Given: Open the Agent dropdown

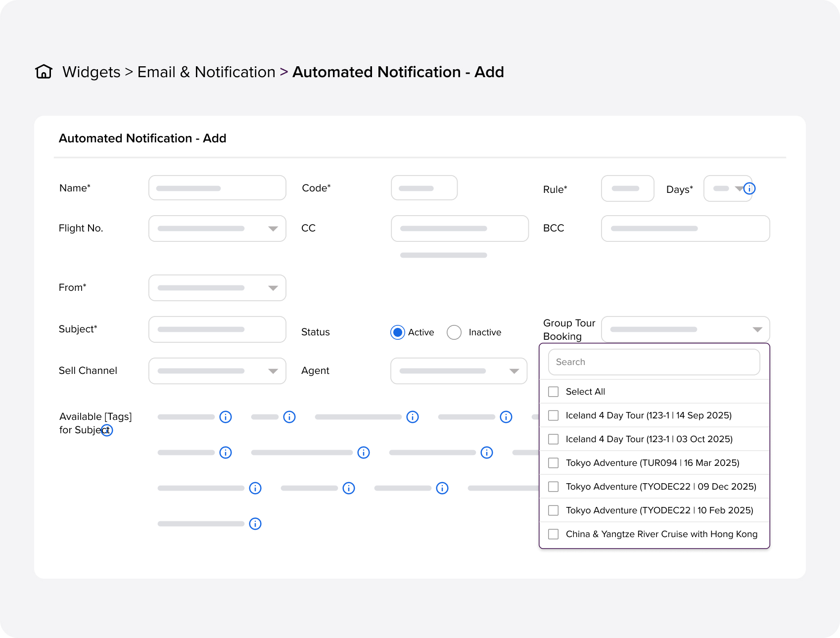Looking at the screenshot, I should 459,371.
